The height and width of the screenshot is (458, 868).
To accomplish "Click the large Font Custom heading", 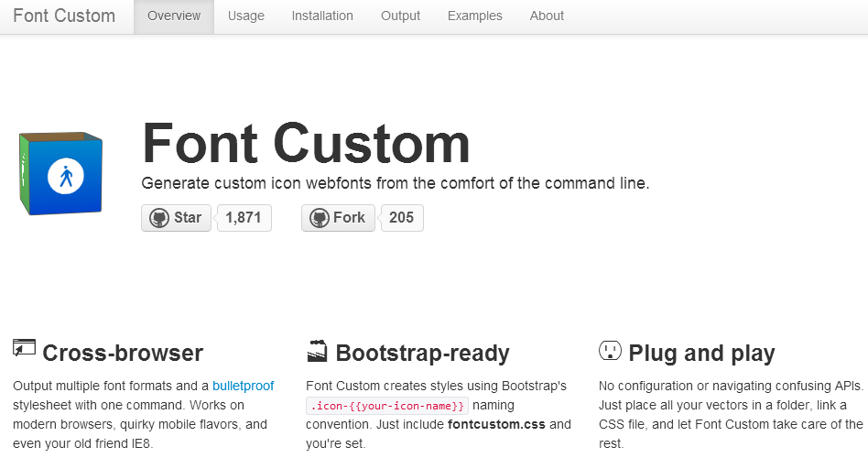I will 306,144.
